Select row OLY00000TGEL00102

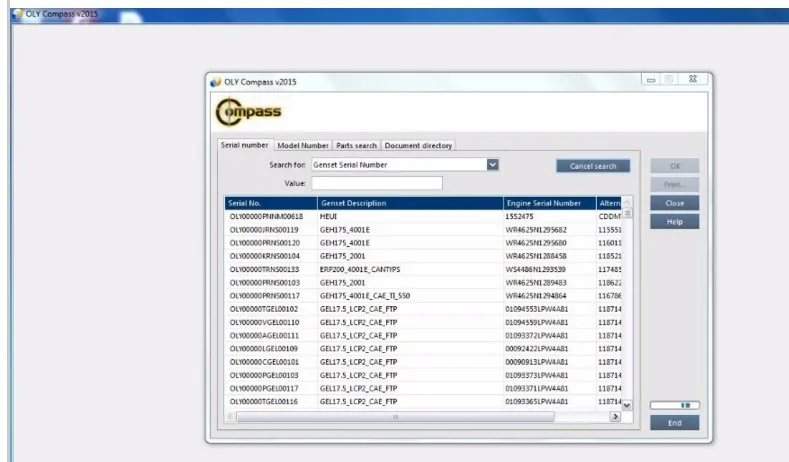point(423,309)
